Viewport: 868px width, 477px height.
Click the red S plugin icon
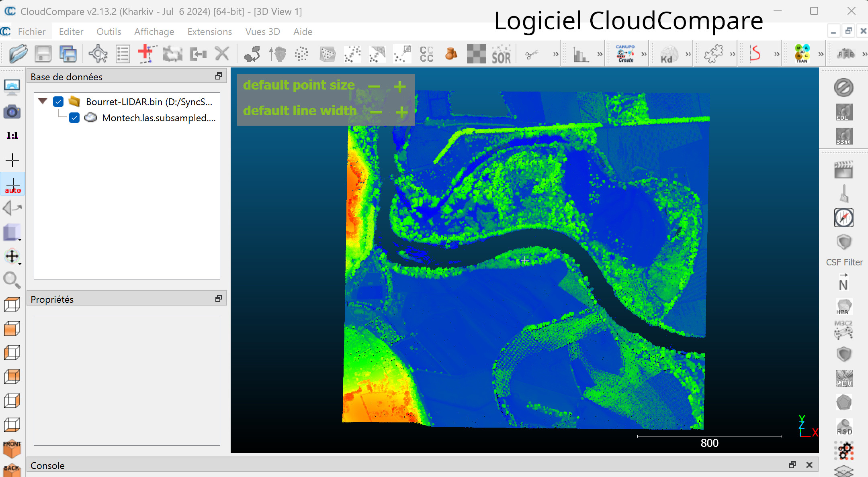pyautogui.click(x=755, y=53)
